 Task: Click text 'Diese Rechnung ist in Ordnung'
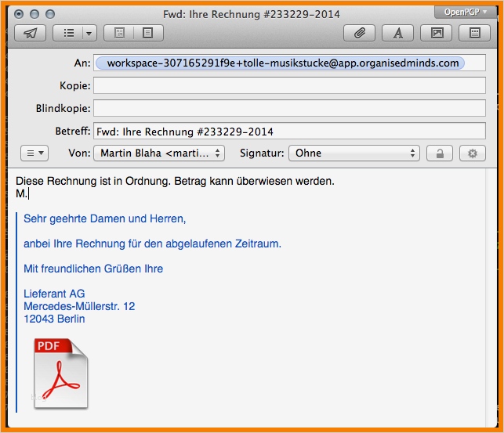pyautogui.click(x=92, y=182)
